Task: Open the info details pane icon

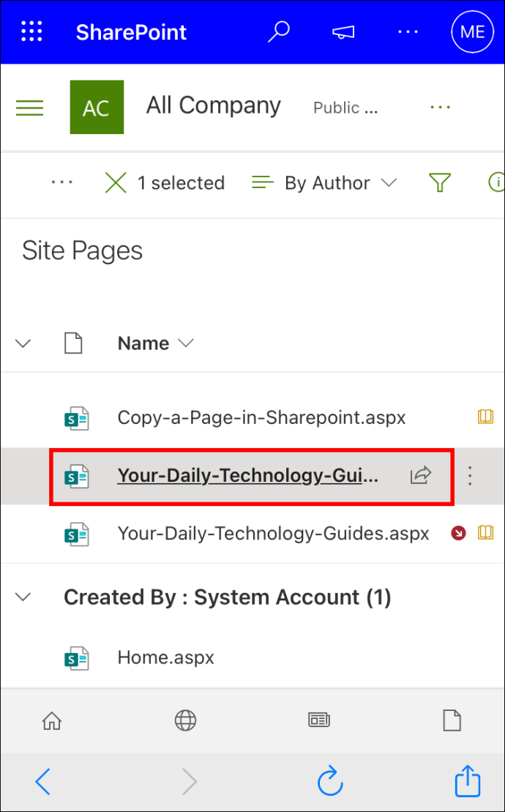Action: point(497,182)
